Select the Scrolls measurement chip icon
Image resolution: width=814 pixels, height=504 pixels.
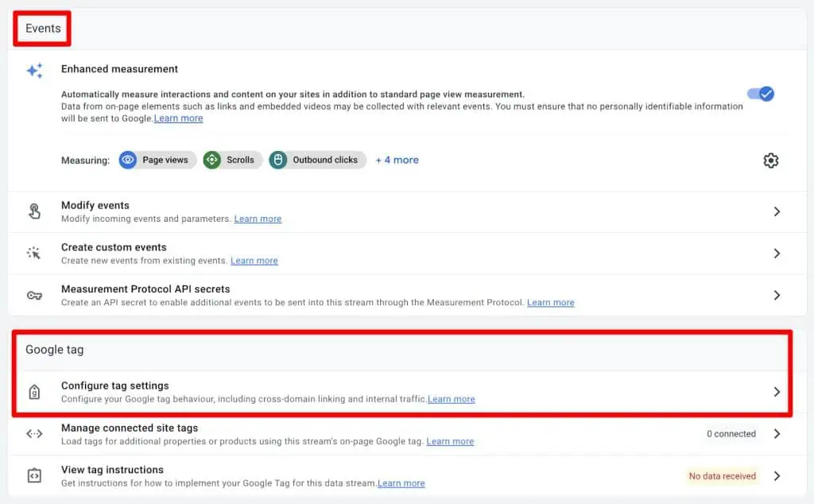(x=211, y=160)
